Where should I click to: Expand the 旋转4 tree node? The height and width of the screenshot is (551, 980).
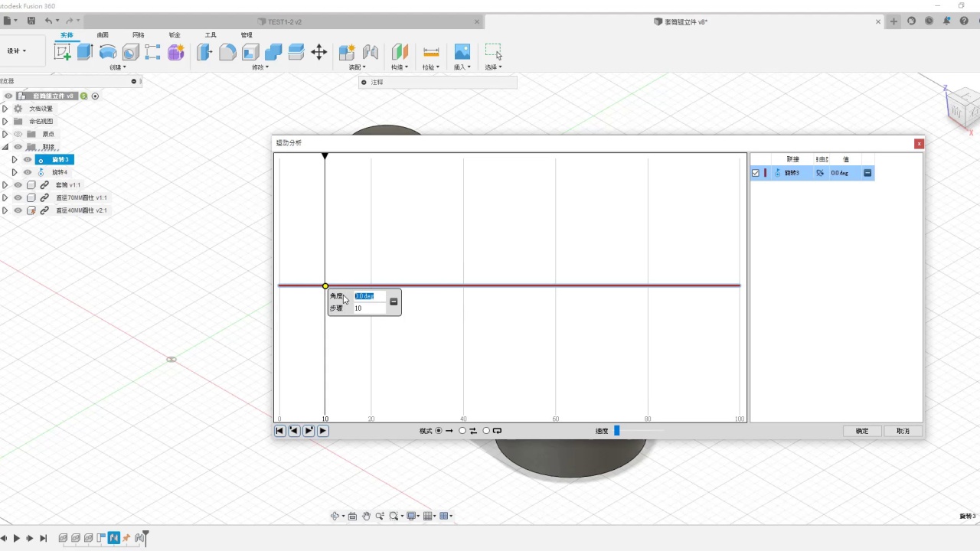tap(14, 172)
